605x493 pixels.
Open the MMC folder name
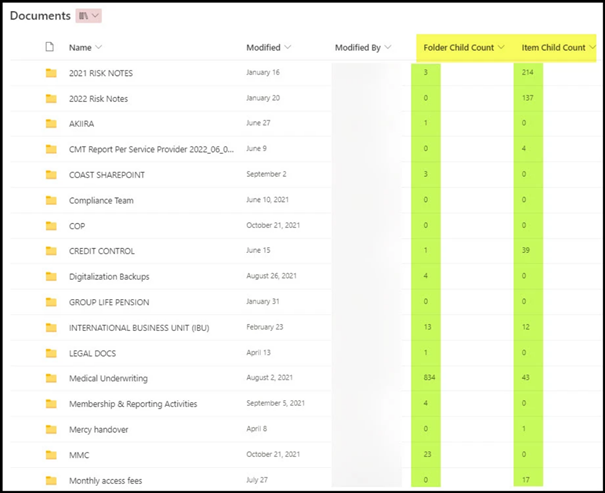coord(79,455)
